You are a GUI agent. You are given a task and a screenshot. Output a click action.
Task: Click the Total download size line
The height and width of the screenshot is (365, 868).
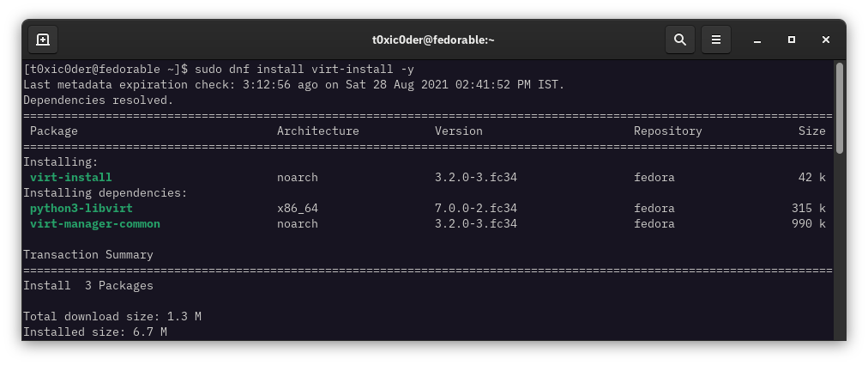pyautogui.click(x=112, y=317)
